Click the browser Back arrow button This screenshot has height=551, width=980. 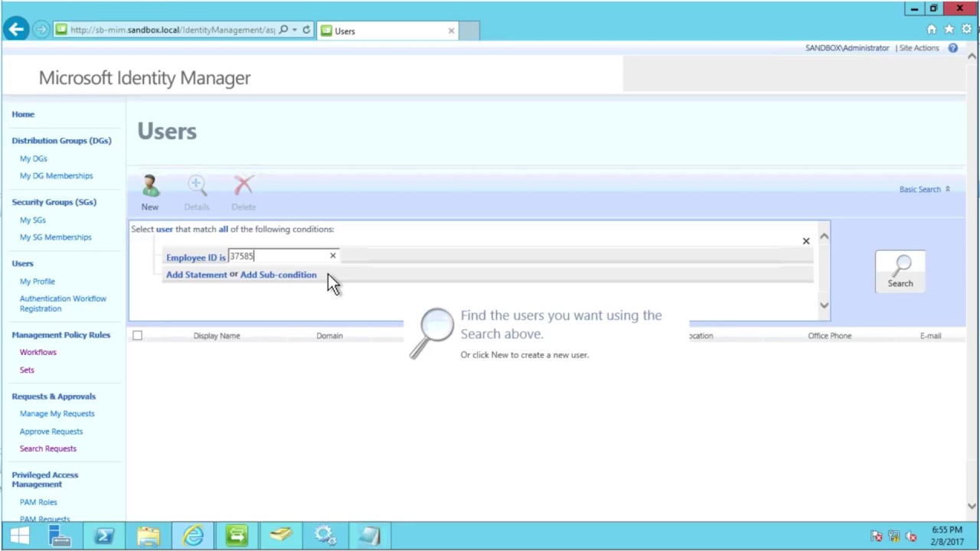pyautogui.click(x=16, y=30)
